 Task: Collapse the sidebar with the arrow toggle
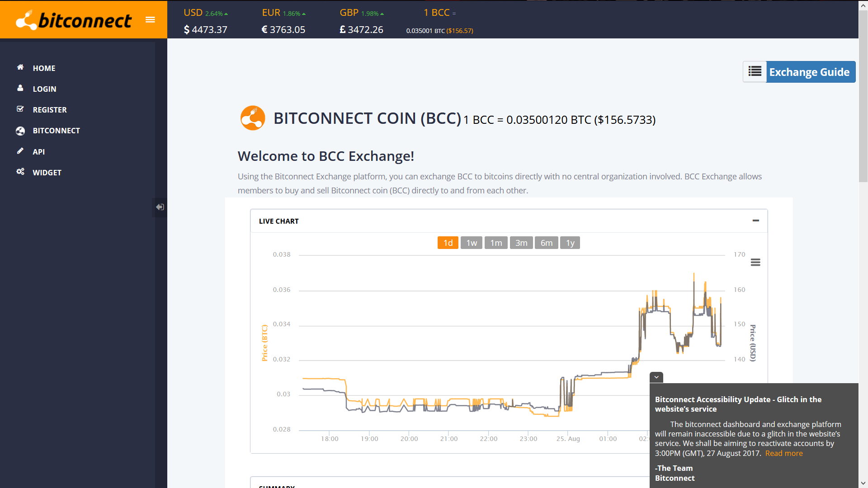click(x=160, y=207)
